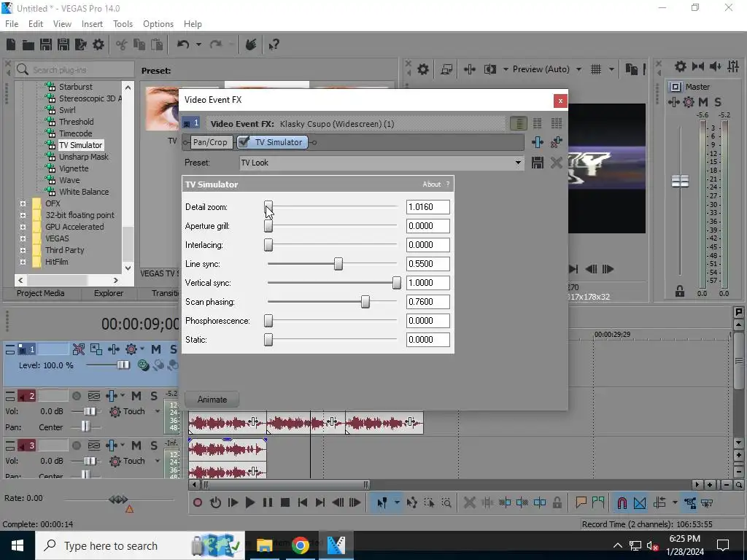Toggle Enable Snapping magnet icon

622,502
